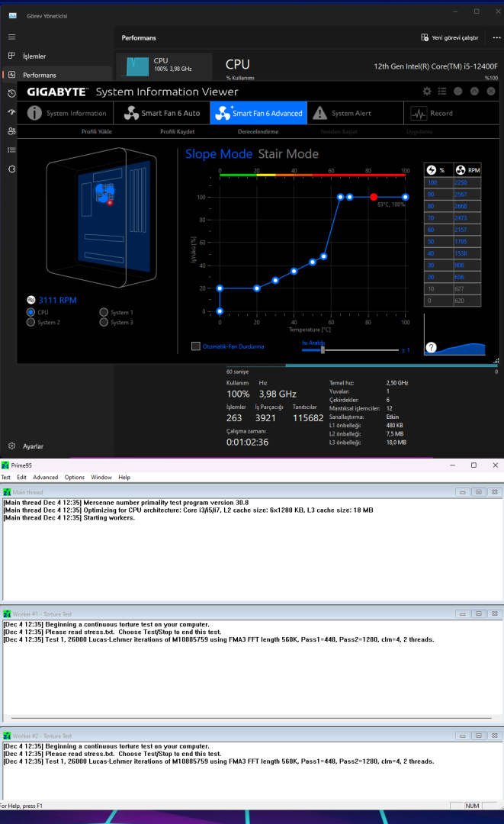The image size is (504, 824).
Task: Open Task Manager more options (three dots)
Action: tap(496, 38)
